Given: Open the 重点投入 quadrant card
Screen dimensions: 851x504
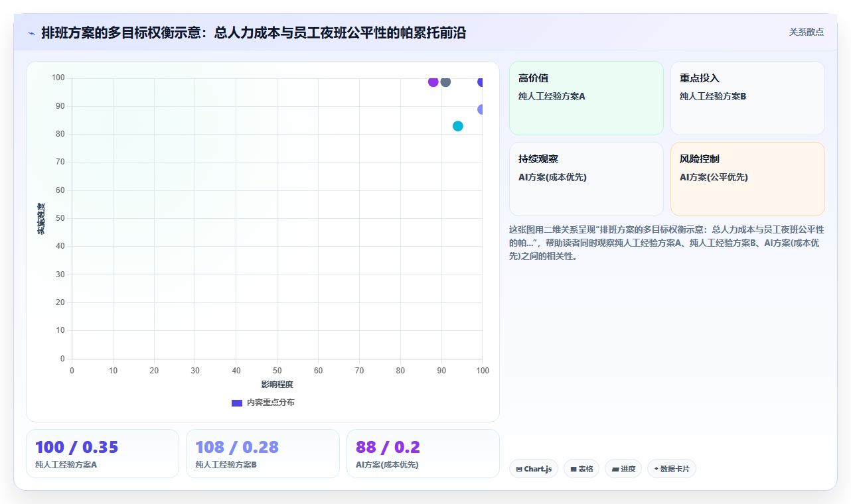Looking at the screenshot, I should click(x=747, y=98).
